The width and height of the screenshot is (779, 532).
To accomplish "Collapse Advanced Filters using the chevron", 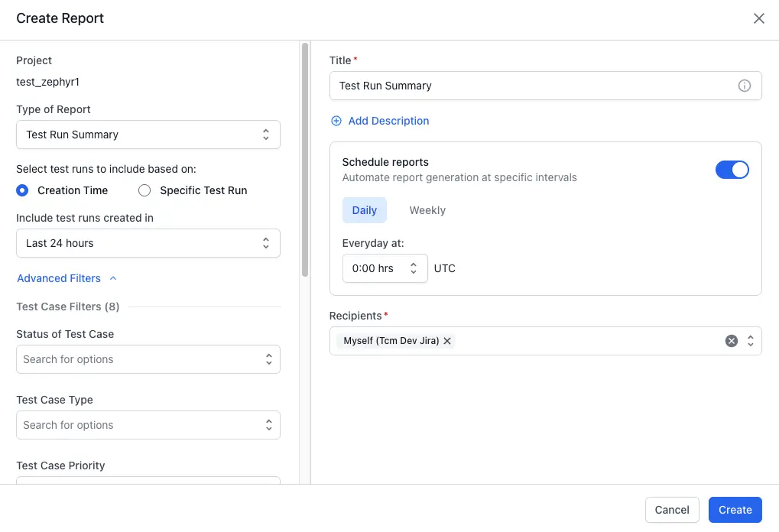I will click(x=113, y=278).
